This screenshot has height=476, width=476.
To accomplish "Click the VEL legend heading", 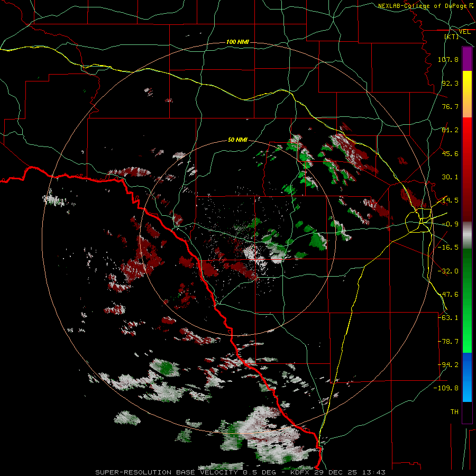I will point(464,32).
